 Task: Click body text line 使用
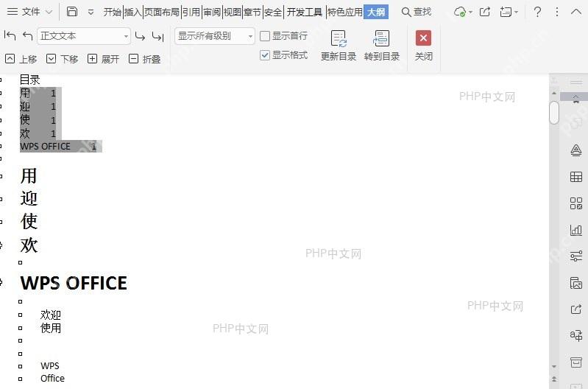pyautogui.click(x=51, y=328)
